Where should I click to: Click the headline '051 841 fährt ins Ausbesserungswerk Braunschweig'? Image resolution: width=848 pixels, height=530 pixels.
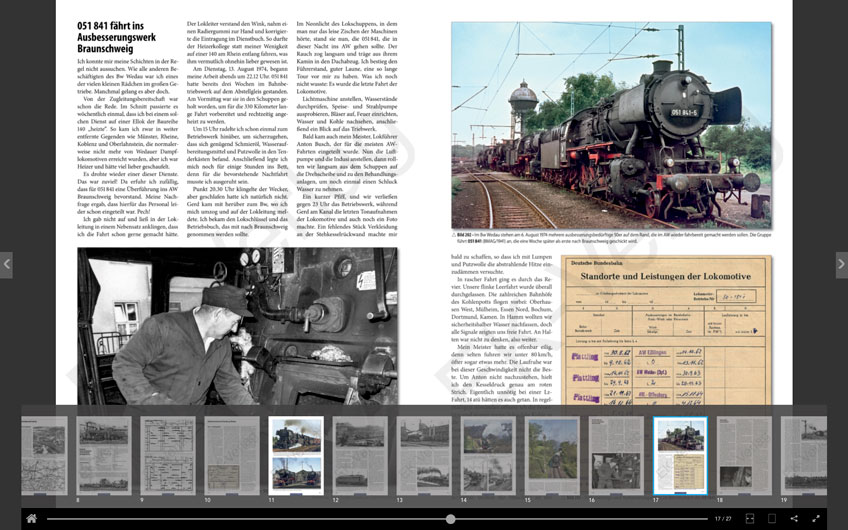(116, 37)
